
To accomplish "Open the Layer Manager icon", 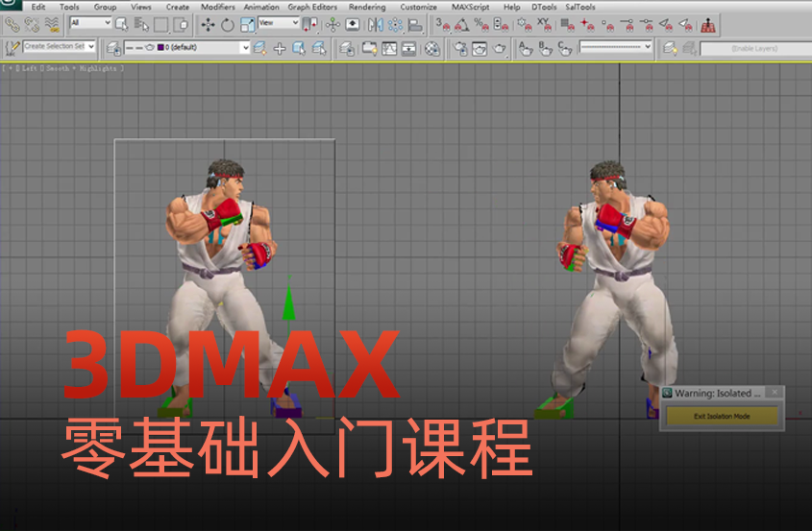I will click(x=113, y=48).
